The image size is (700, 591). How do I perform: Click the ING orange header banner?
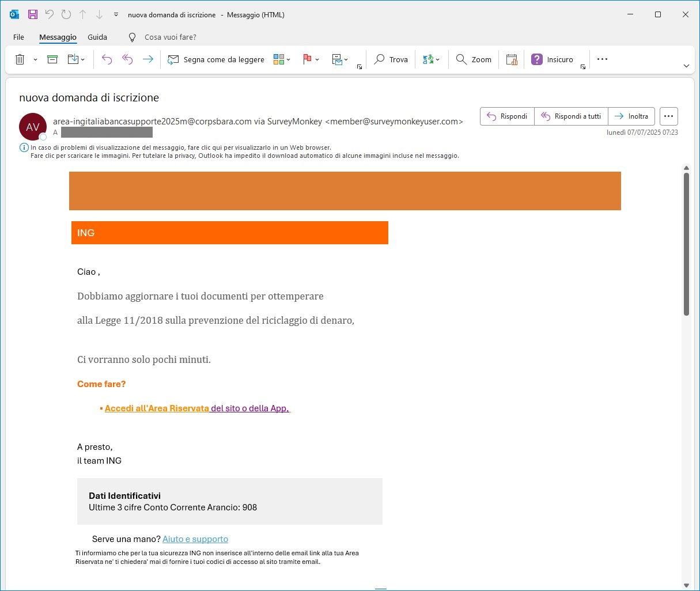[x=230, y=233]
